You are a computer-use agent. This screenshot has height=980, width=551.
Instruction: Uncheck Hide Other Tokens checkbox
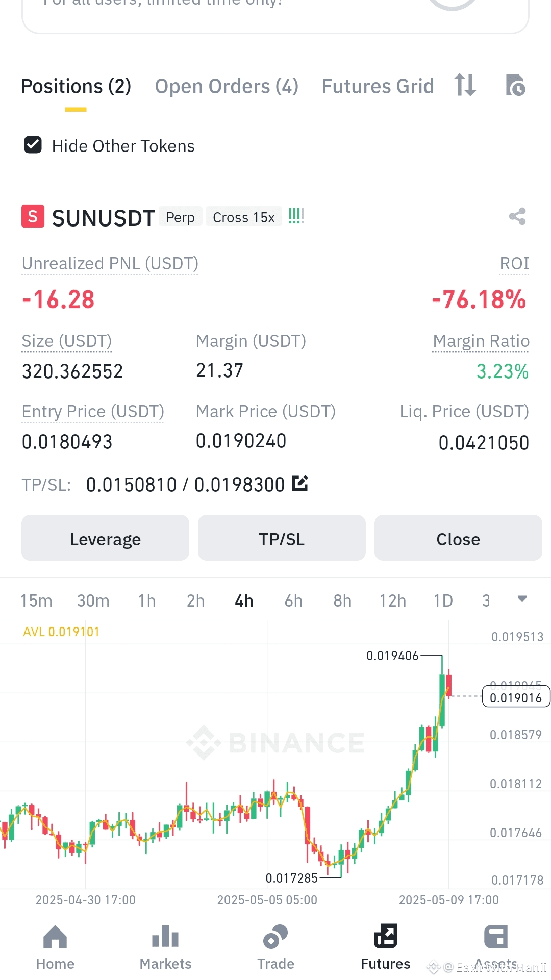[x=33, y=145]
